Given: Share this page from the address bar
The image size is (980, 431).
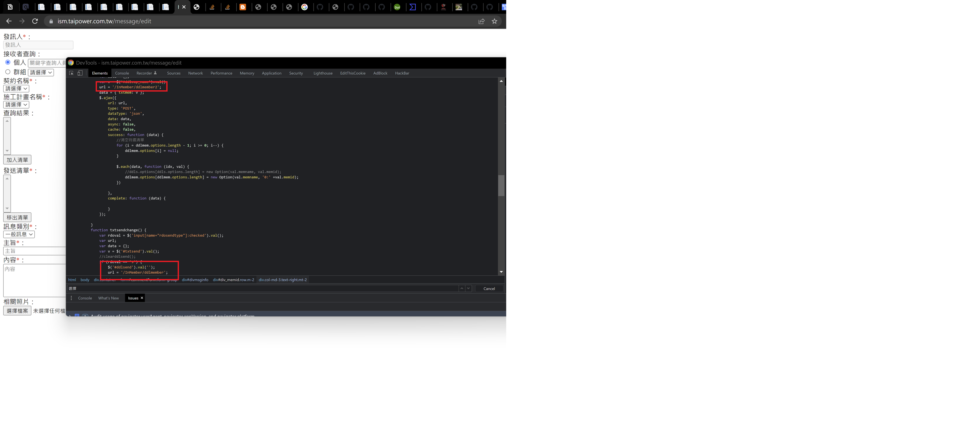Looking at the screenshot, I should point(481,21).
